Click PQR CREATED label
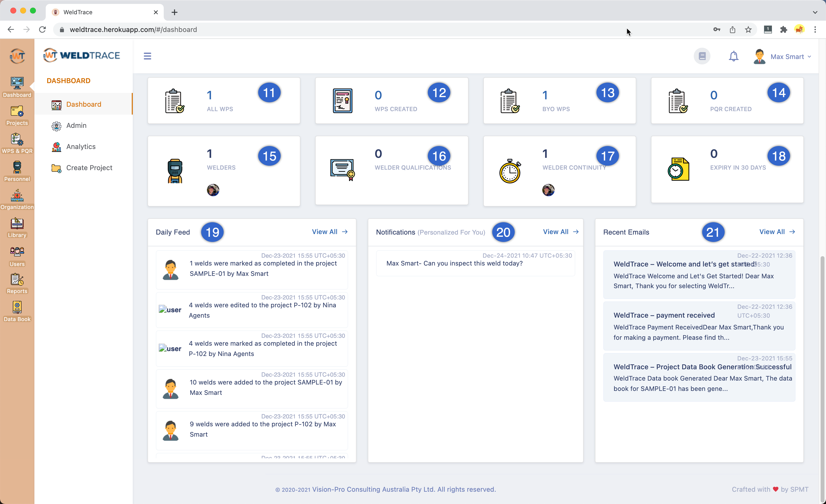 click(x=731, y=109)
